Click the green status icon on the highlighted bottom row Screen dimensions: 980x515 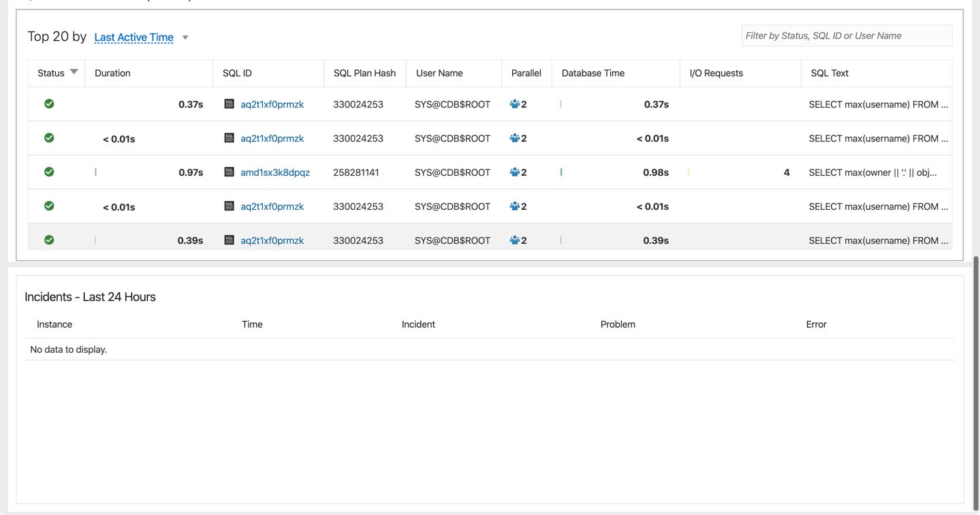point(48,240)
